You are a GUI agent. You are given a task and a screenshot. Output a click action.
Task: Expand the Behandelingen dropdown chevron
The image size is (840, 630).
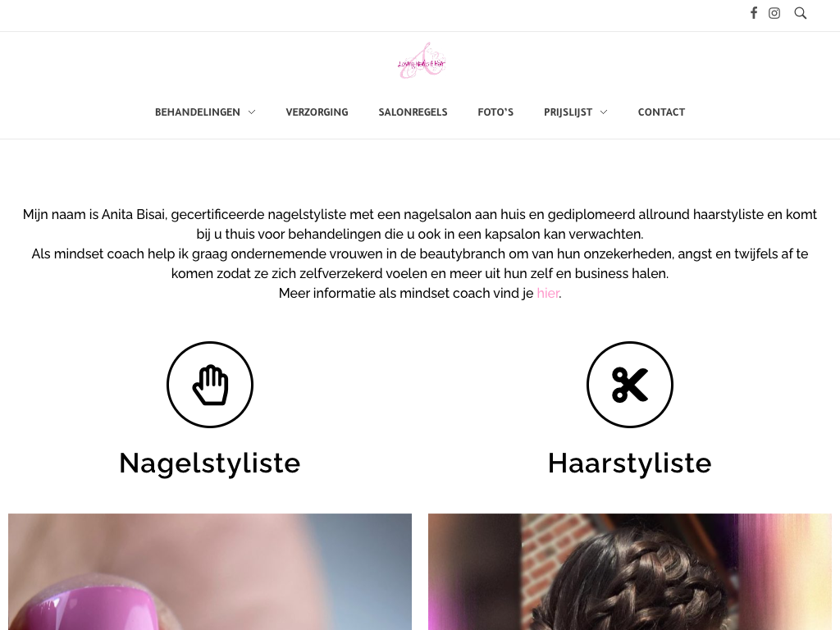(252, 112)
